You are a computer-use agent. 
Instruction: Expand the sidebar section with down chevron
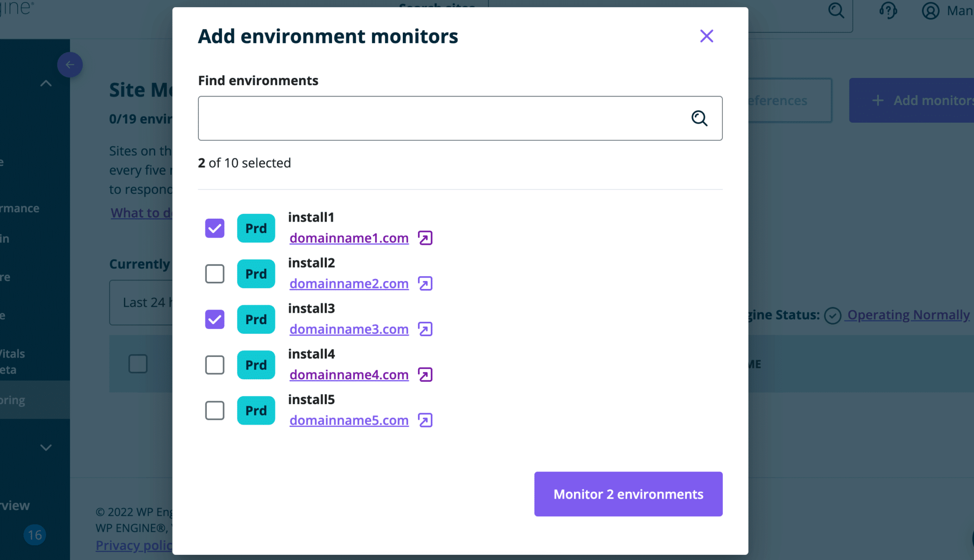(x=46, y=447)
